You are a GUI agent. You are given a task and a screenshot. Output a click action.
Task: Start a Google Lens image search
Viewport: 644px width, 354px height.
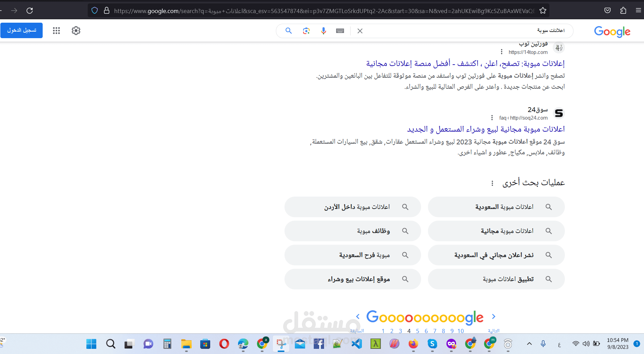306,31
